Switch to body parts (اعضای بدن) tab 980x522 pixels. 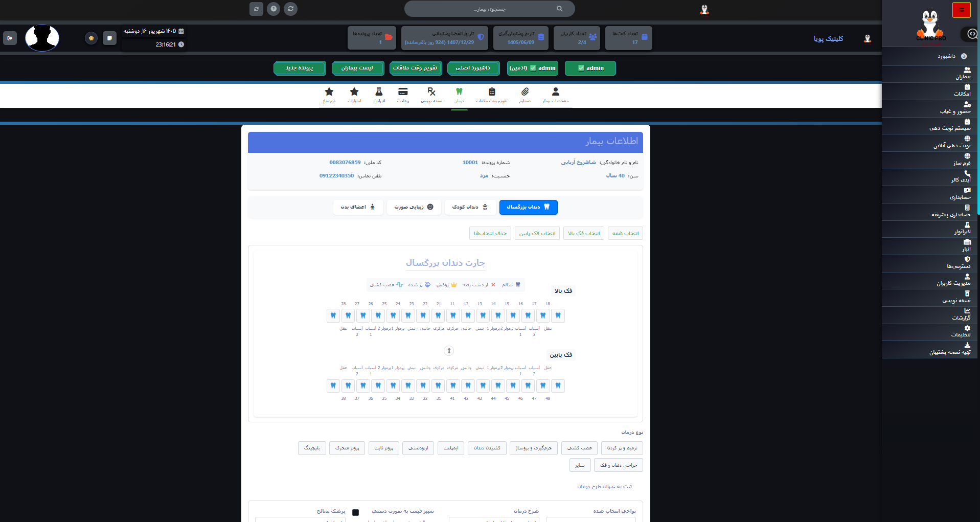pos(358,207)
